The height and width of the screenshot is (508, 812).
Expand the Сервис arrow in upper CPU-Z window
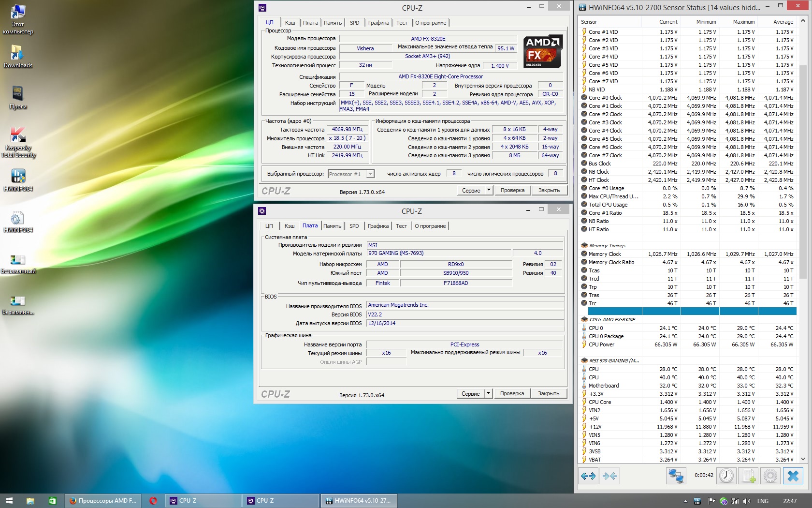[489, 190]
